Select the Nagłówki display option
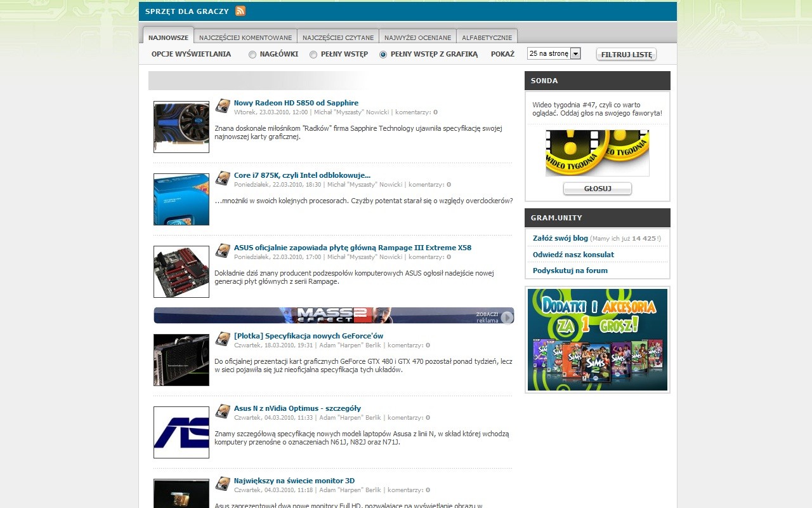812x508 pixels. click(252, 55)
